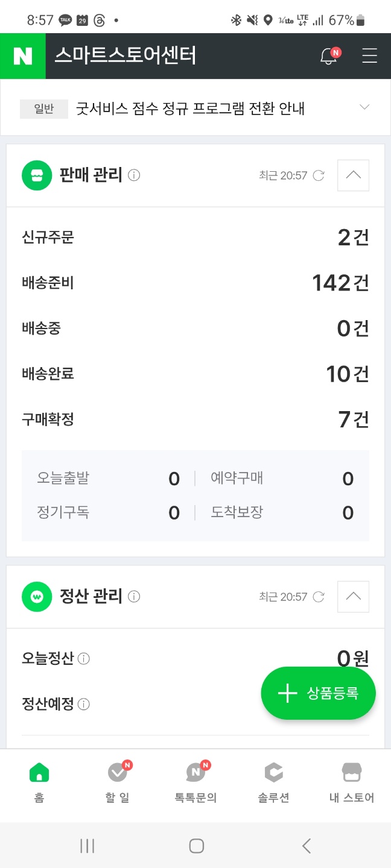This screenshot has height=868, width=391.
Task: Open the notification bell
Action: point(329,56)
